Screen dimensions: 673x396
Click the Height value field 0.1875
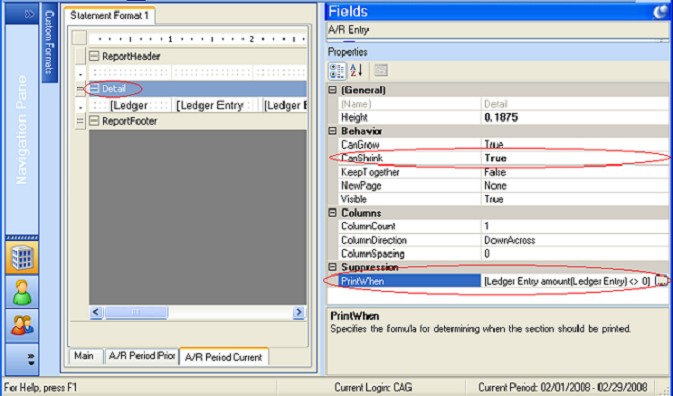pos(575,118)
